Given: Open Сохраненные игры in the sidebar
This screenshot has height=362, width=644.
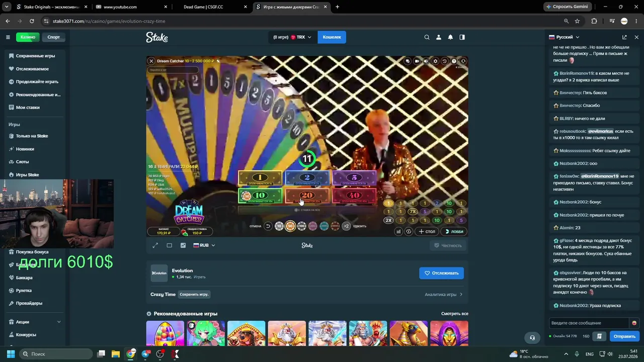Looking at the screenshot, I should (x=35, y=56).
